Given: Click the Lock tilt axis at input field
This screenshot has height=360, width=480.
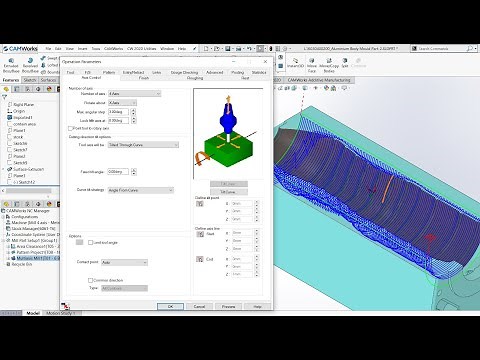Looking at the screenshot, I should [118, 121].
